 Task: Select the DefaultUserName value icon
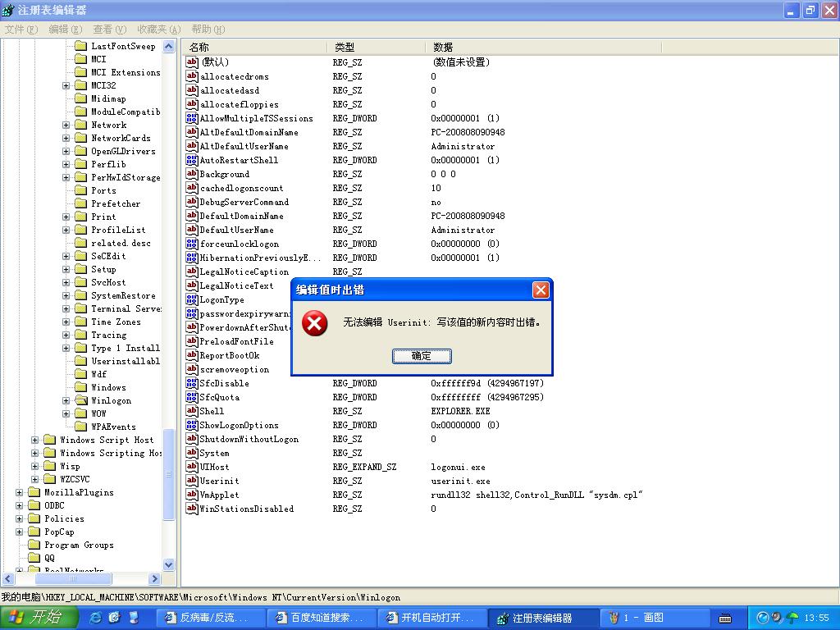(192, 230)
